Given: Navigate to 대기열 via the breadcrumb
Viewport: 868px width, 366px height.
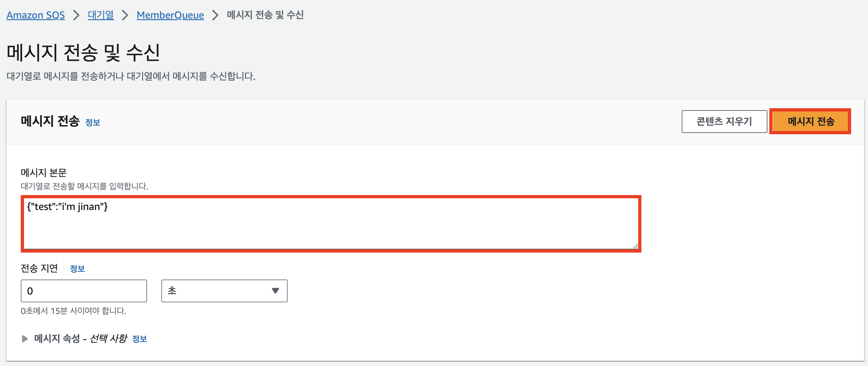Looking at the screenshot, I should click(x=100, y=15).
